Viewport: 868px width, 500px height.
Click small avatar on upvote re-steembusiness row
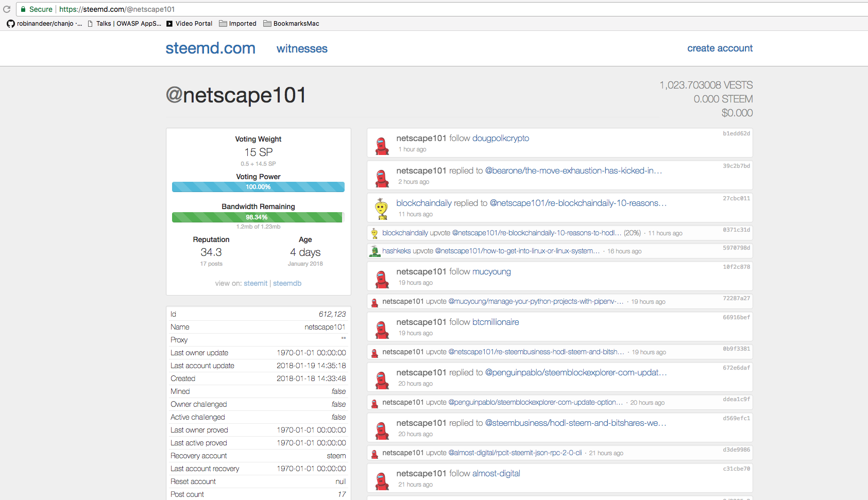375,353
